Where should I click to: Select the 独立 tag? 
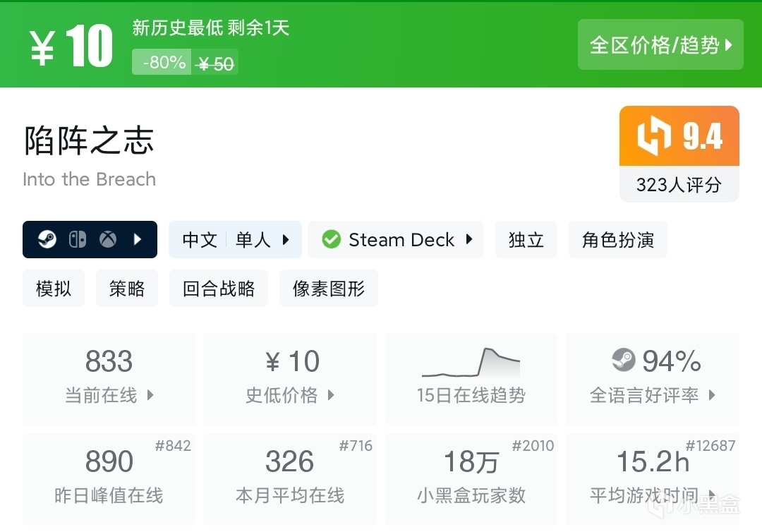point(526,240)
